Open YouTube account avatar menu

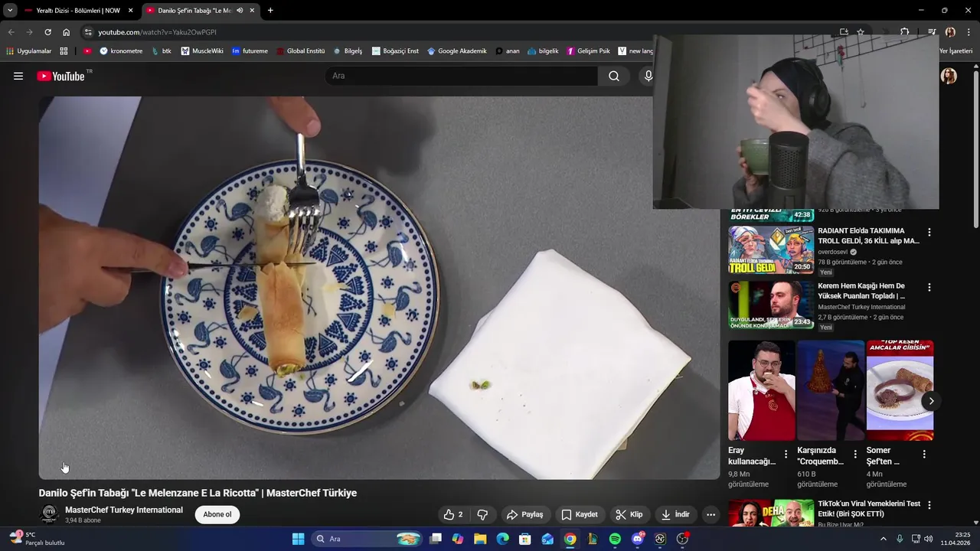[x=949, y=76]
